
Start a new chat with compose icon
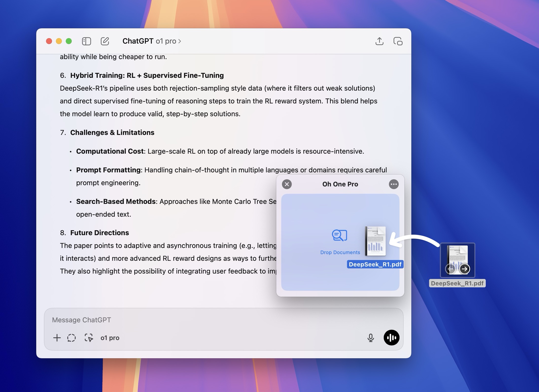click(105, 41)
